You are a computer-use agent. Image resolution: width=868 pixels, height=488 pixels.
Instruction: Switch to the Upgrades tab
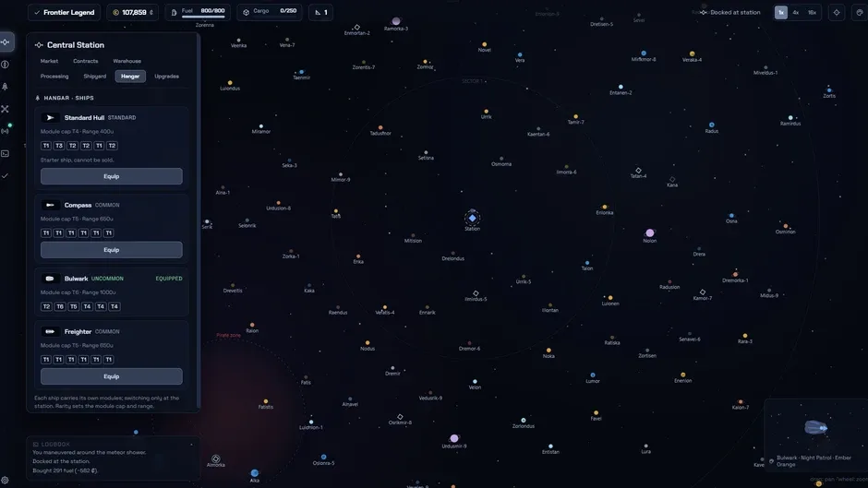[166, 77]
